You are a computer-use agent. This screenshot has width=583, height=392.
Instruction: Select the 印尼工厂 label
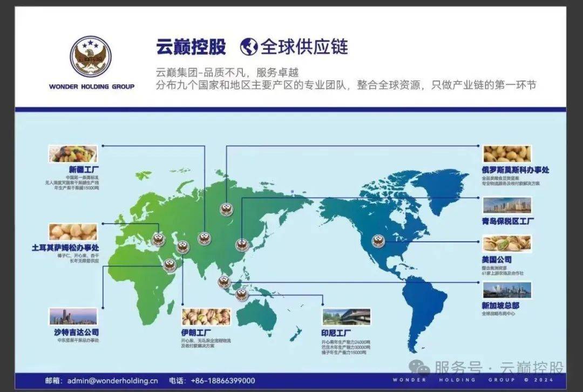pos(336,333)
